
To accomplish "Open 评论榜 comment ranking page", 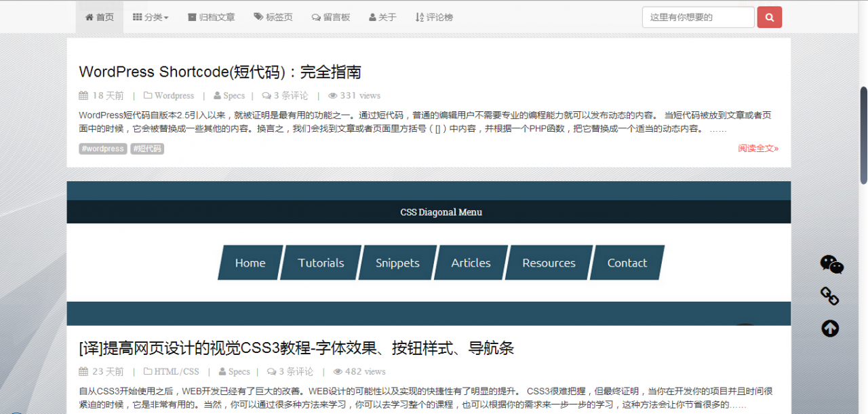I will (x=434, y=17).
